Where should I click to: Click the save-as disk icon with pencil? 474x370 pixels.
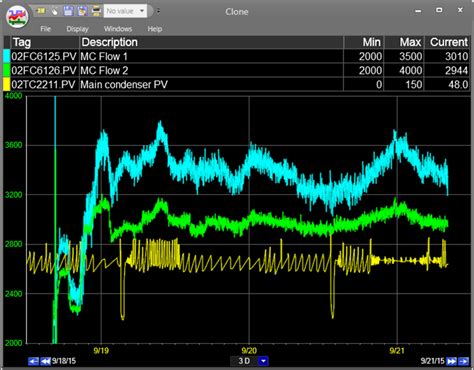(x=82, y=11)
